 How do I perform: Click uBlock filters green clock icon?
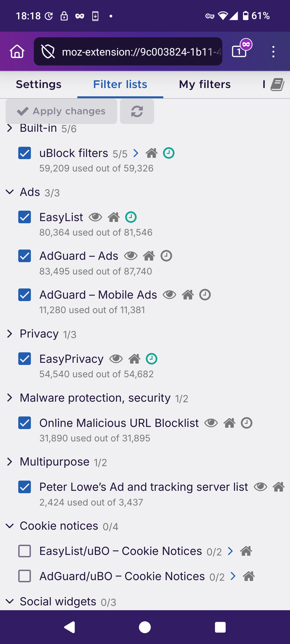pyautogui.click(x=169, y=153)
